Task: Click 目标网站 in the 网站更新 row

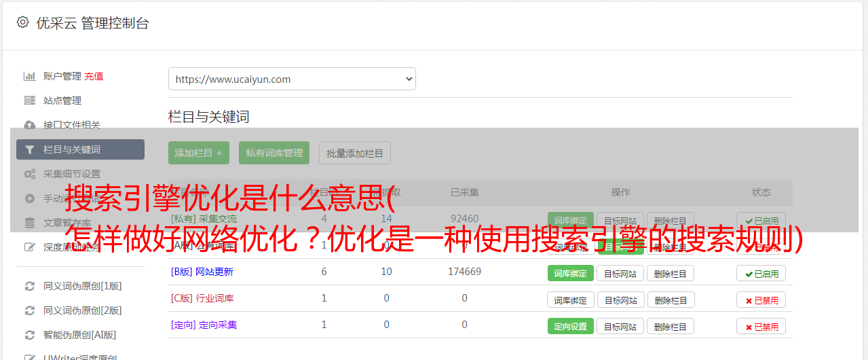Action: pyautogui.click(x=620, y=273)
